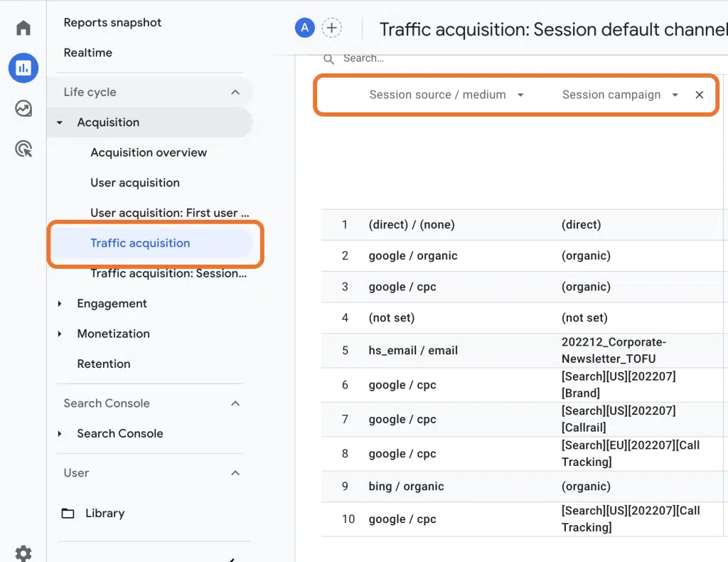Open the Realtime report
The width and height of the screenshot is (728, 562).
87,53
